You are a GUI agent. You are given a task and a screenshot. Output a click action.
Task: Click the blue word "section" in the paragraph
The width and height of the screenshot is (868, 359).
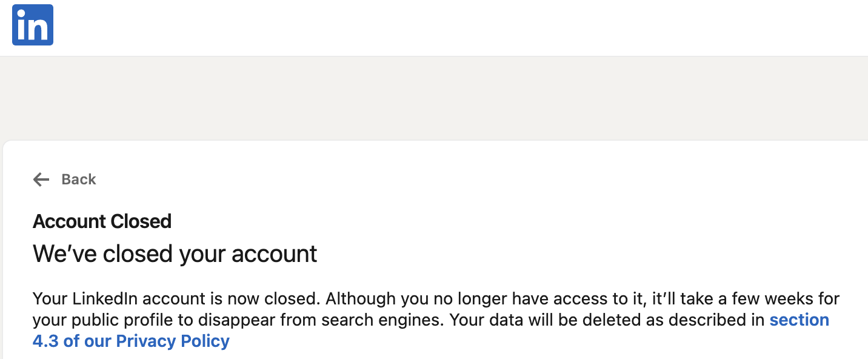[x=799, y=320]
